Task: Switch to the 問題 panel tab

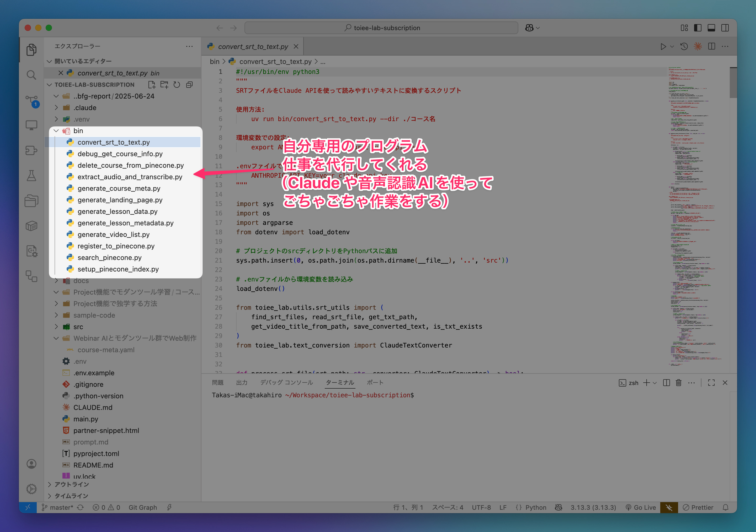Action: click(x=218, y=383)
